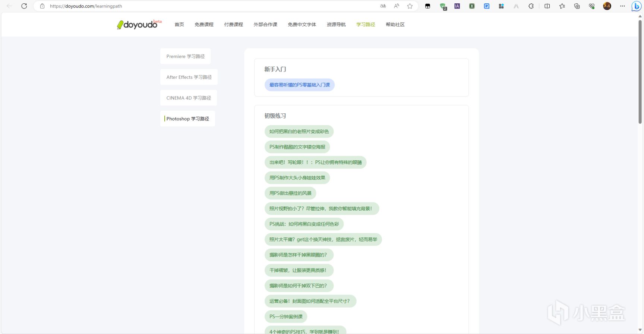Open the 照片太平庸 换天神技 lesson
644x334 pixels.
click(x=323, y=240)
